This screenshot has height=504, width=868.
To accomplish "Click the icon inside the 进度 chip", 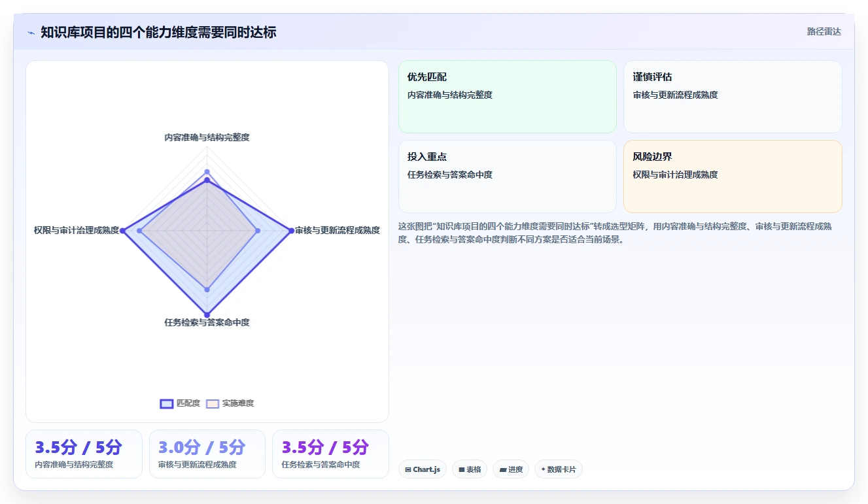I will pos(503,469).
